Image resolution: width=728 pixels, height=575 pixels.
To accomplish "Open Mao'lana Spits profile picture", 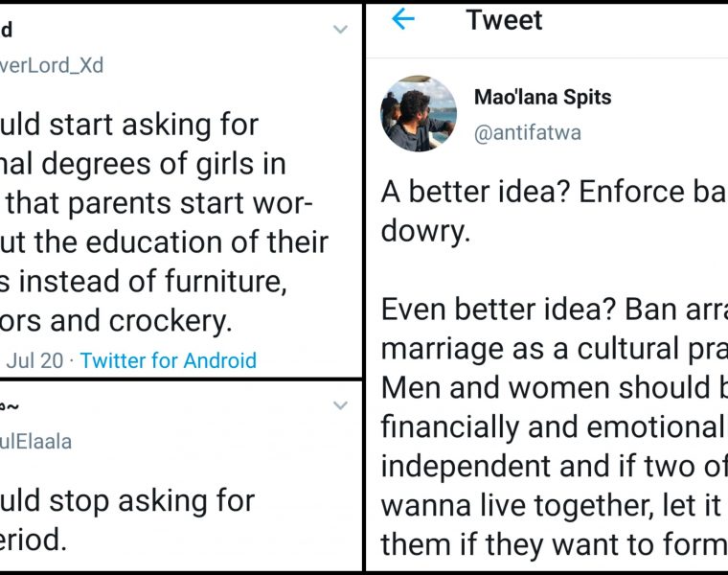I will tap(419, 114).
